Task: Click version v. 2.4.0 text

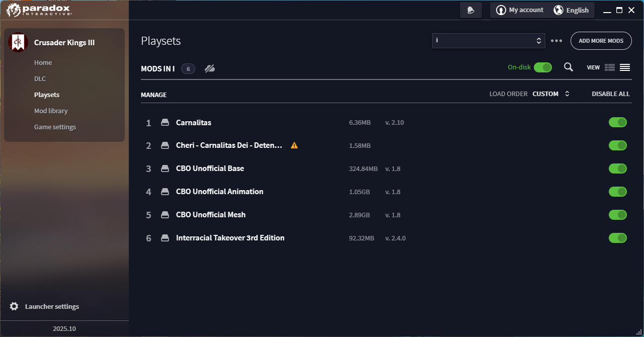Action: [x=395, y=238]
